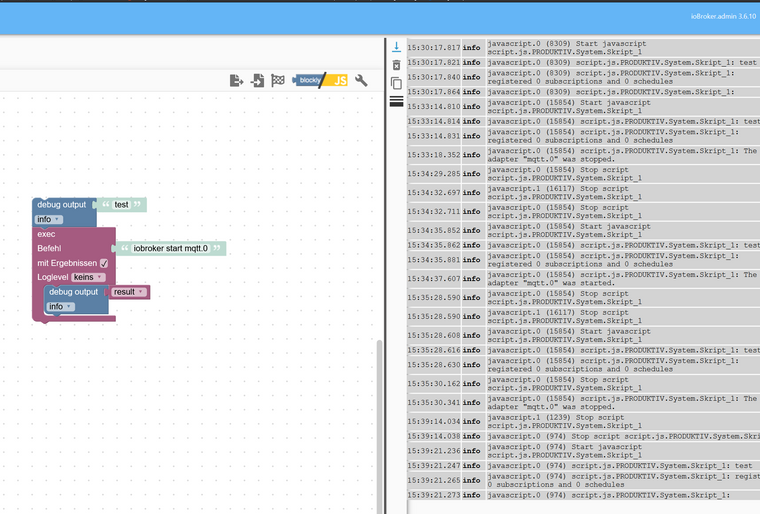Image resolution: width=760 pixels, height=514 pixels.
Task: Open the 'info' dropdown in the nested debug block
Action: pos(60,306)
